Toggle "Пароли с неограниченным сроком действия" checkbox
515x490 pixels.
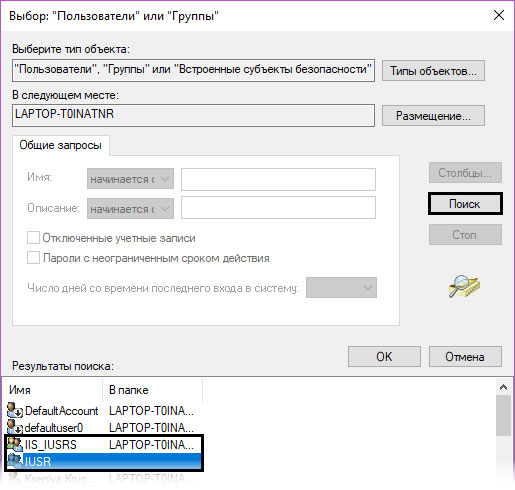click(x=33, y=258)
